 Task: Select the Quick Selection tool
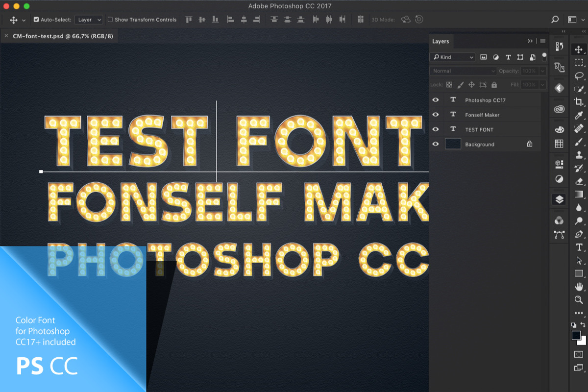coord(579,89)
